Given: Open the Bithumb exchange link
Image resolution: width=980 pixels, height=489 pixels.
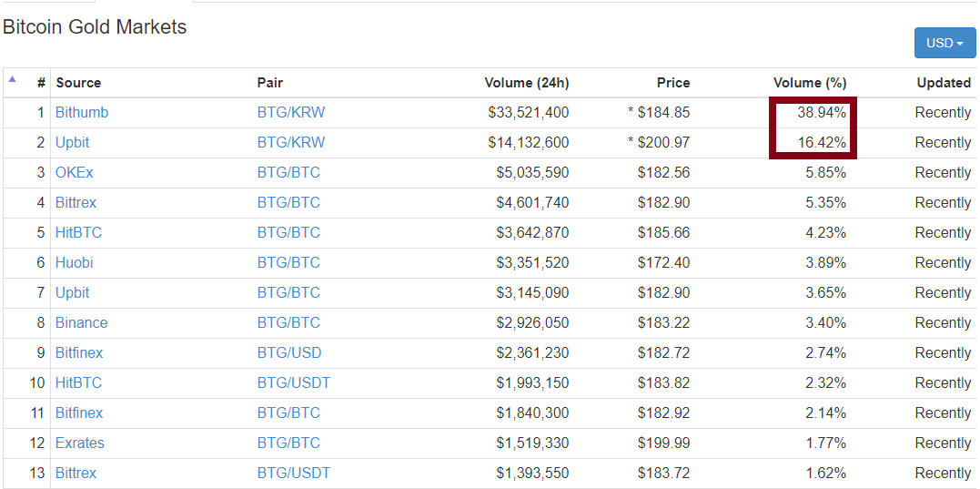Looking at the screenshot, I should [x=82, y=113].
